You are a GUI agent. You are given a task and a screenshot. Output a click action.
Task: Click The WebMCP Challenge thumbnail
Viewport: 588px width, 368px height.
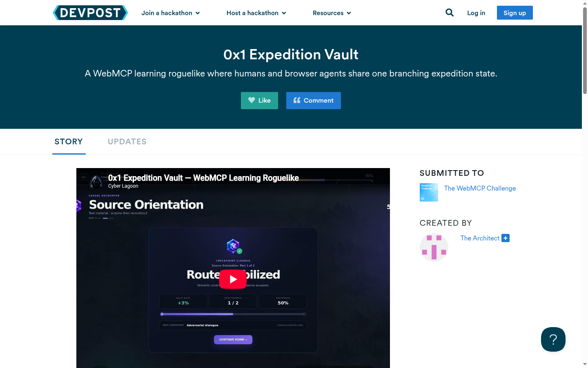tap(429, 192)
